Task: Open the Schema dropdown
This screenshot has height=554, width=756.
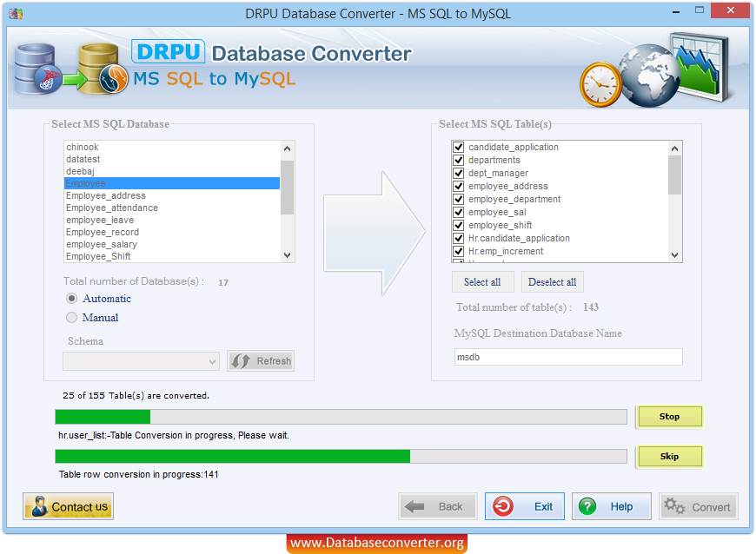Action: 141,361
